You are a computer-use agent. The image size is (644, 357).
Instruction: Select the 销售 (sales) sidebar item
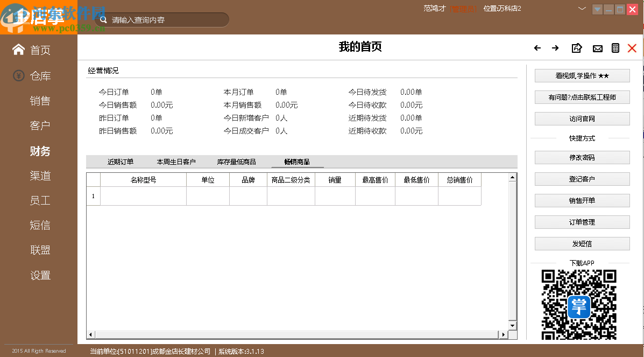coord(40,101)
